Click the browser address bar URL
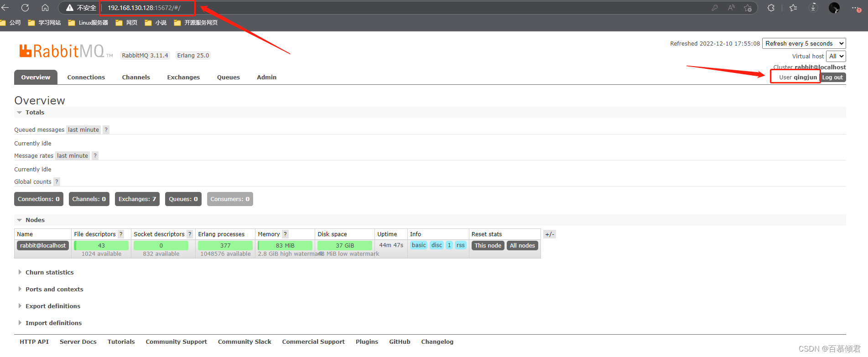Viewport: 868px width, 357px height. click(144, 8)
